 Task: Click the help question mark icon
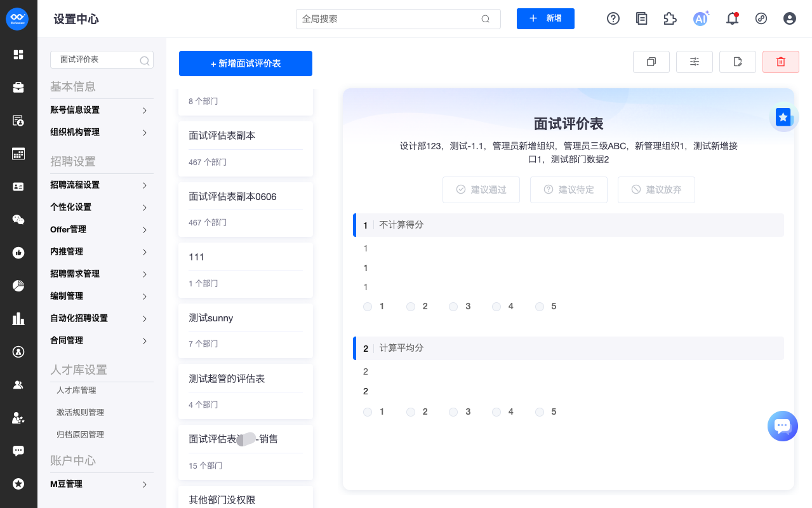point(613,18)
